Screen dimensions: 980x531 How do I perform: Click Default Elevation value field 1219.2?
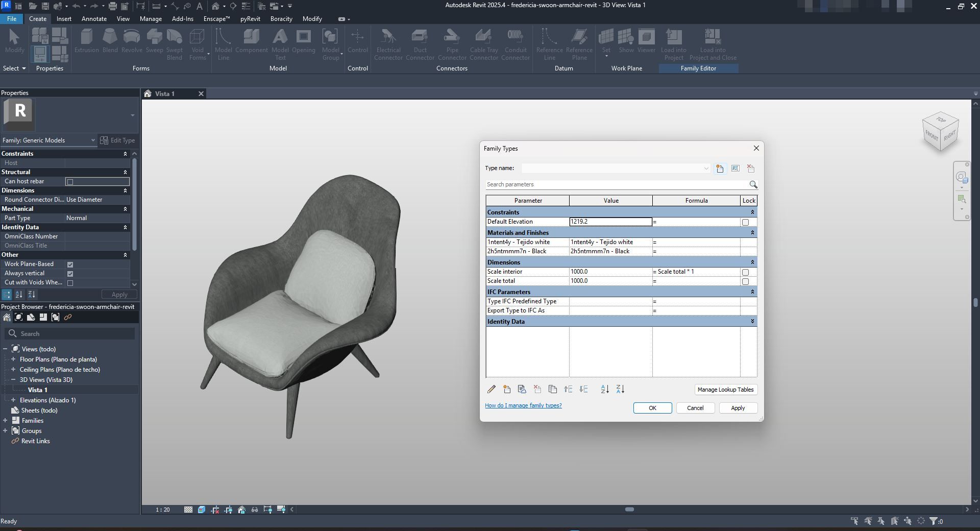(x=610, y=222)
